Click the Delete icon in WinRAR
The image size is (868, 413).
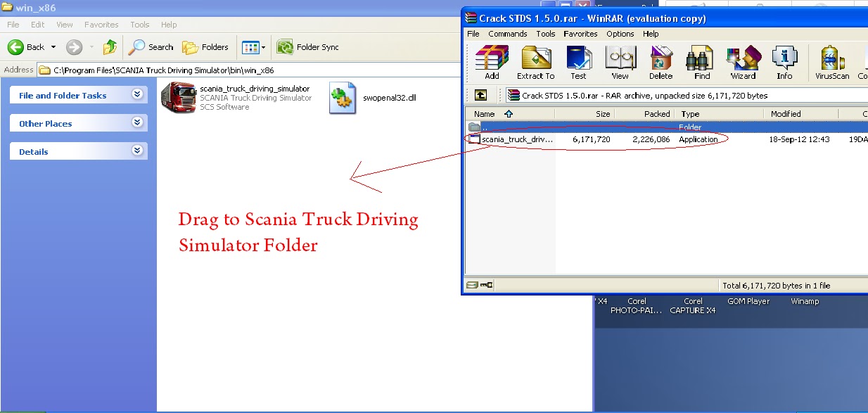coord(660,63)
